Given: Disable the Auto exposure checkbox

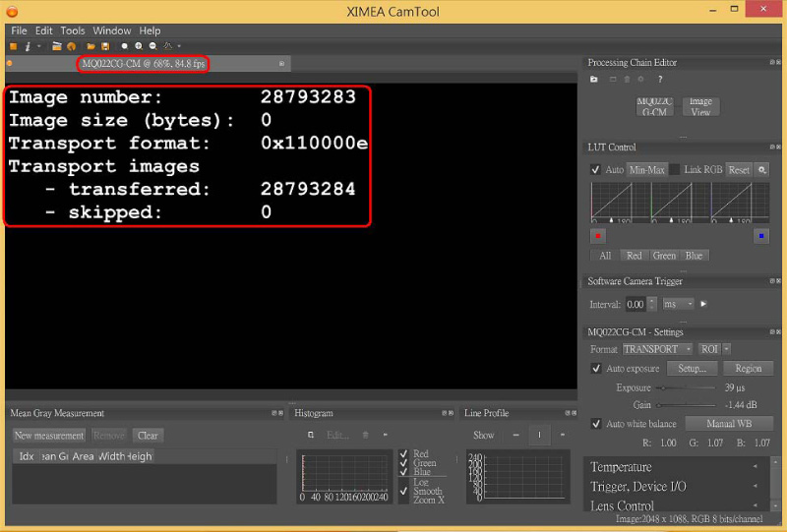Looking at the screenshot, I should pyautogui.click(x=596, y=369).
